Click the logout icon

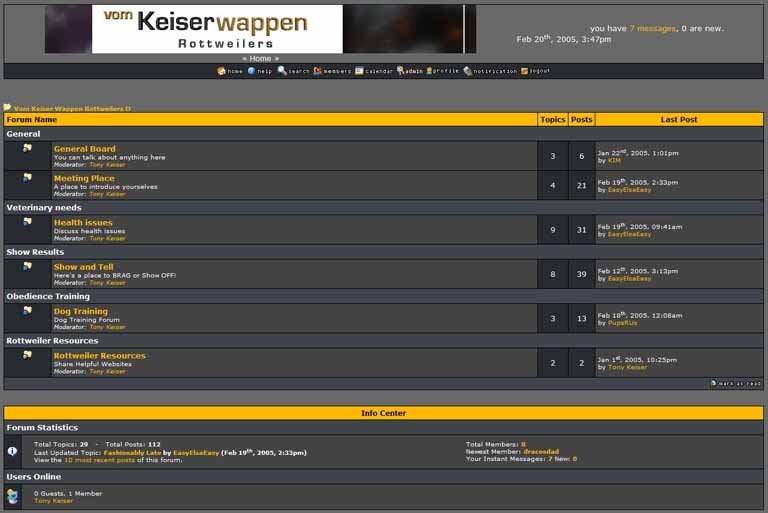click(524, 71)
